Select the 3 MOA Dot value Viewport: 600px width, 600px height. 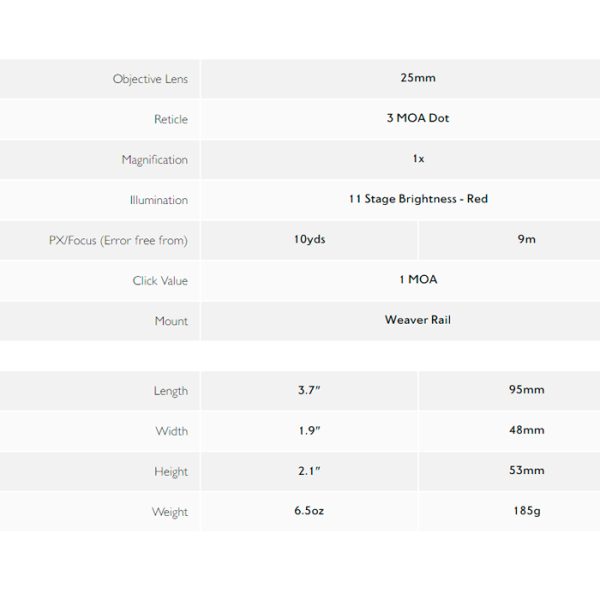click(418, 118)
